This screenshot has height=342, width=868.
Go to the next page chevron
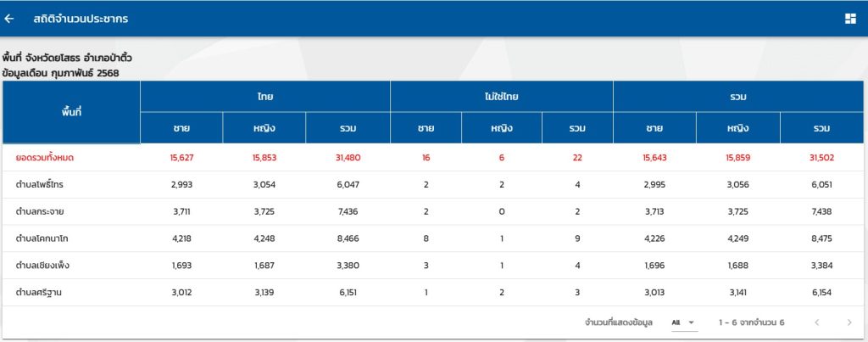coord(849,322)
